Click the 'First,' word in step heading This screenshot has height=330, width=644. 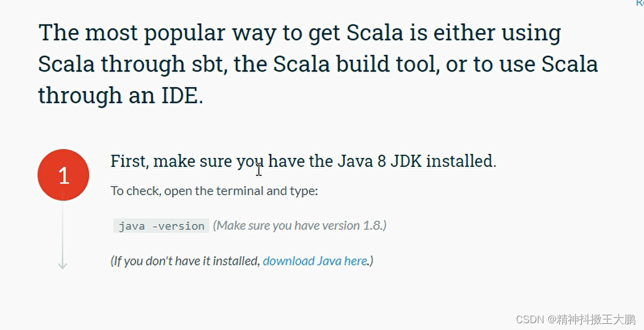[x=129, y=161]
